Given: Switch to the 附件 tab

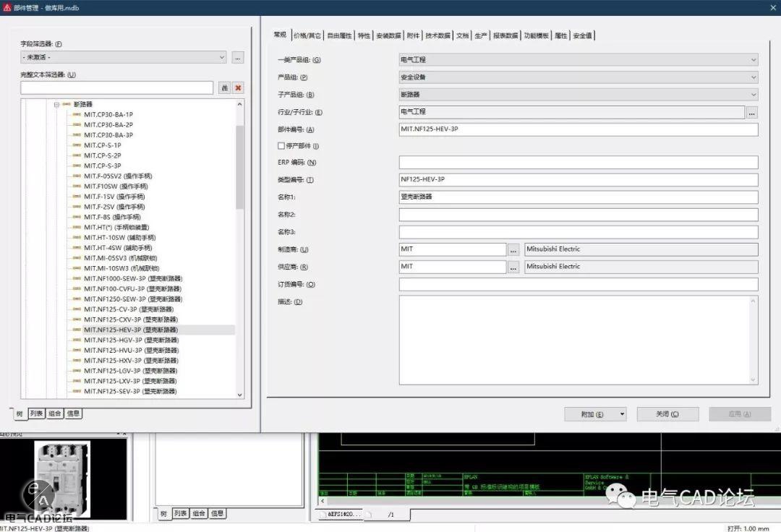Looking at the screenshot, I should coord(413,35).
